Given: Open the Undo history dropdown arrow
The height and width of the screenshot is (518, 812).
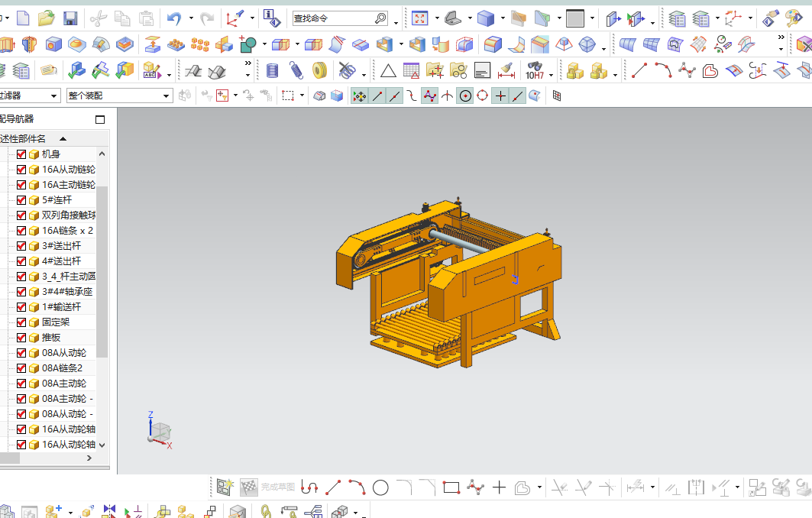Looking at the screenshot, I should point(191,18).
